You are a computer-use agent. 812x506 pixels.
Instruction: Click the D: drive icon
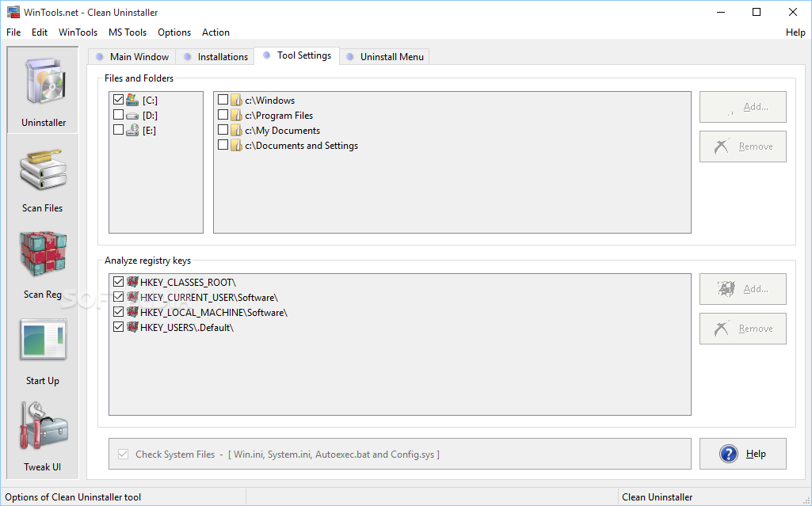[x=132, y=116]
